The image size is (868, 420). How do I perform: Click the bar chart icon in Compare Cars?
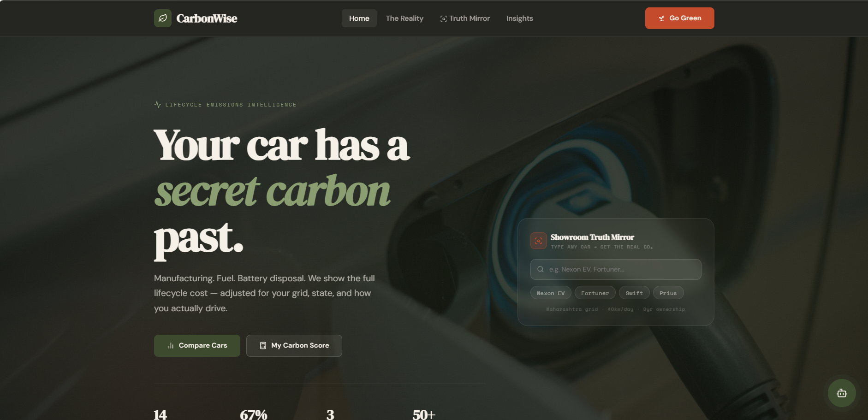[x=171, y=346]
